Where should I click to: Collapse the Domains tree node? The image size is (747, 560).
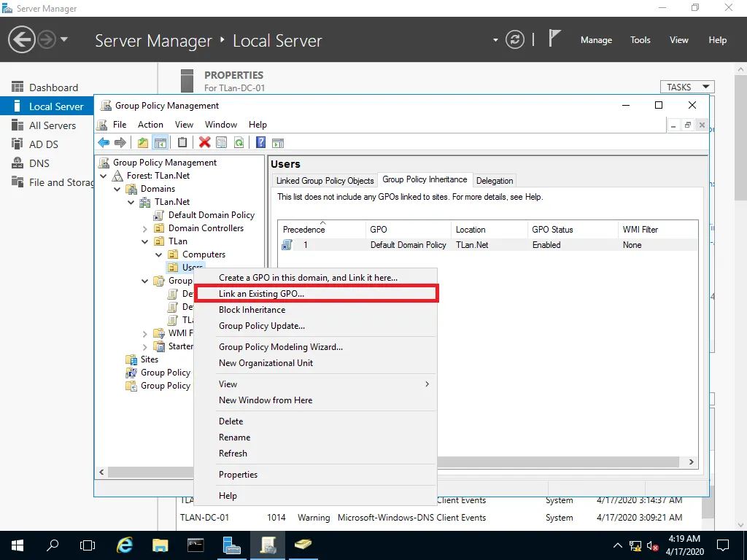(118, 189)
